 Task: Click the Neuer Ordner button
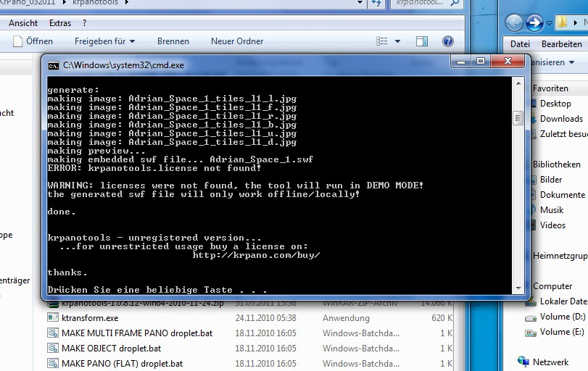click(x=236, y=42)
